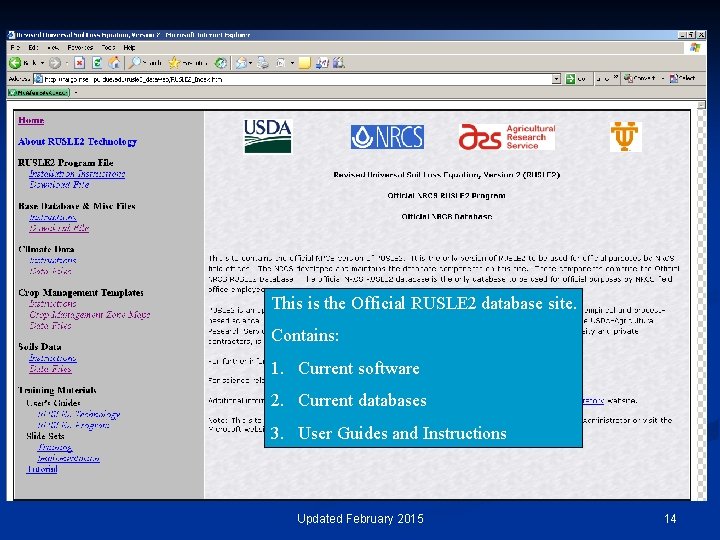Open the Edit menu
The width and height of the screenshot is (720, 540).
[x=33, y=48]
